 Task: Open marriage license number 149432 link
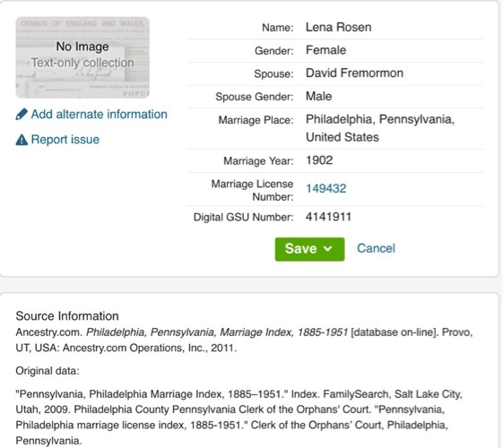click(326, 188)
